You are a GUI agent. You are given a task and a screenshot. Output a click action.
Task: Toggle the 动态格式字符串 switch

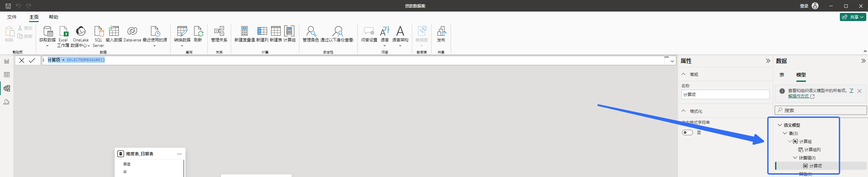(687, 132)
